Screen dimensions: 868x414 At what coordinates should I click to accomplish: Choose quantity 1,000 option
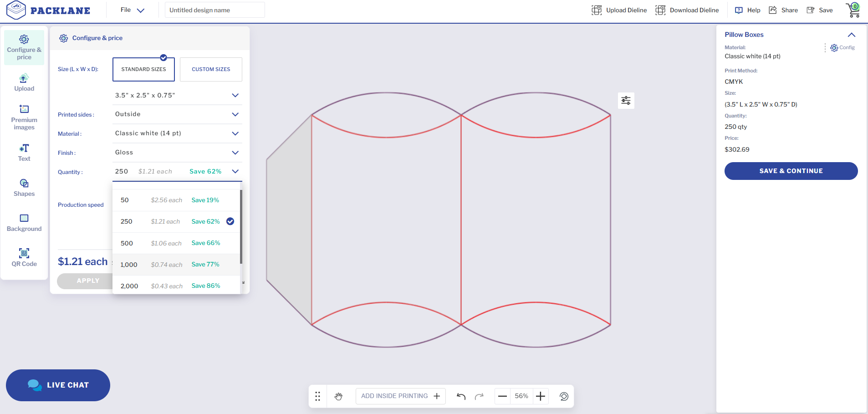click(x=176, y=265)
